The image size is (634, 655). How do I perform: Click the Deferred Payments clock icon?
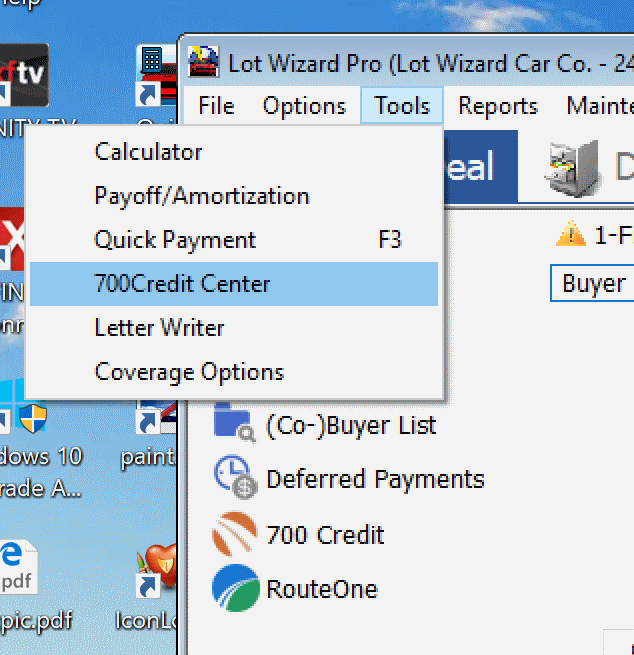[236, 479]
